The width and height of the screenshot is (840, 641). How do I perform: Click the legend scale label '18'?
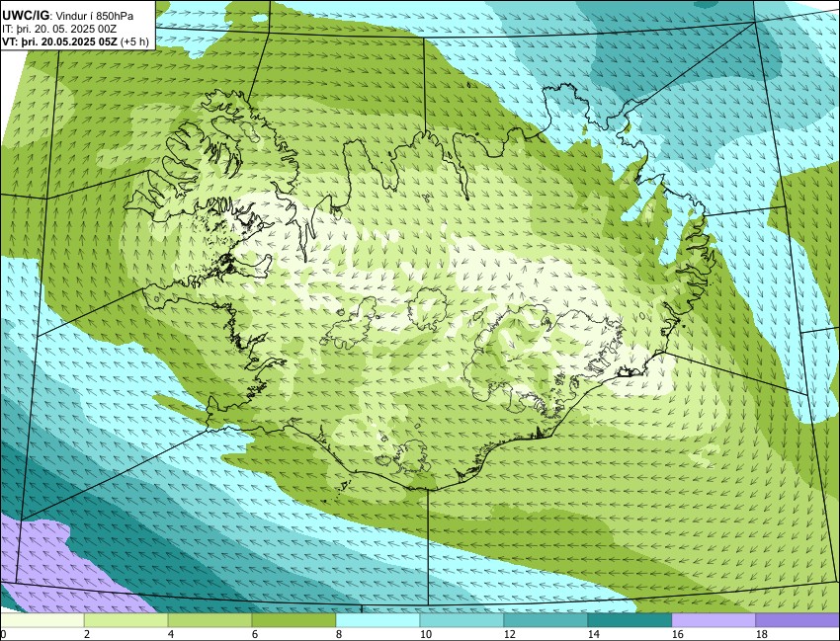(761, 634)
